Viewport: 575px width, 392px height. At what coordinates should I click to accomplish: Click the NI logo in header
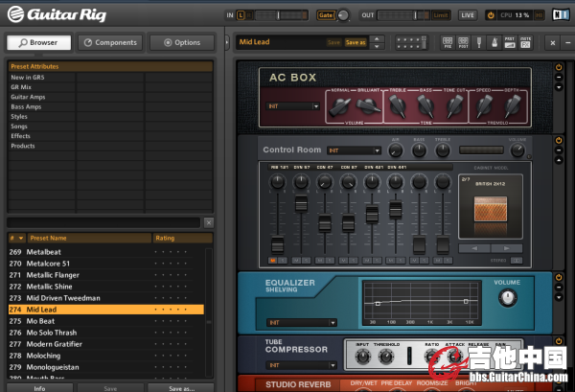pos(561,14)
